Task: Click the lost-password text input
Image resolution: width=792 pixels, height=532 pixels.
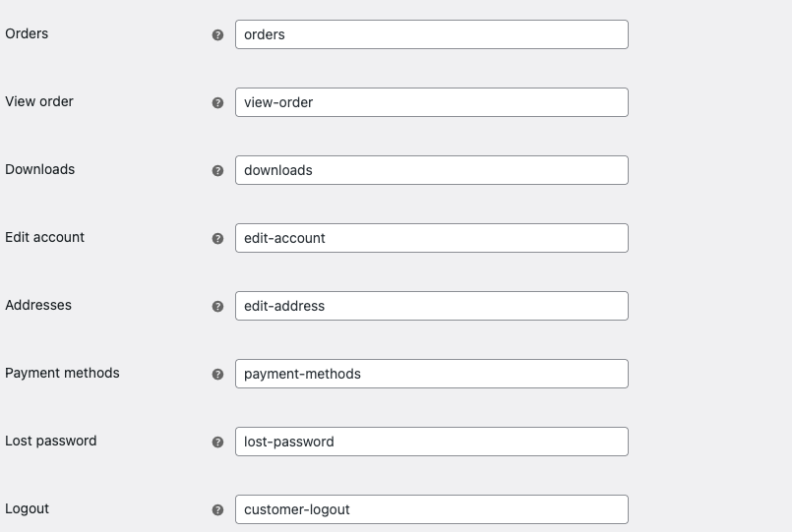Action: tap(431, 442)
